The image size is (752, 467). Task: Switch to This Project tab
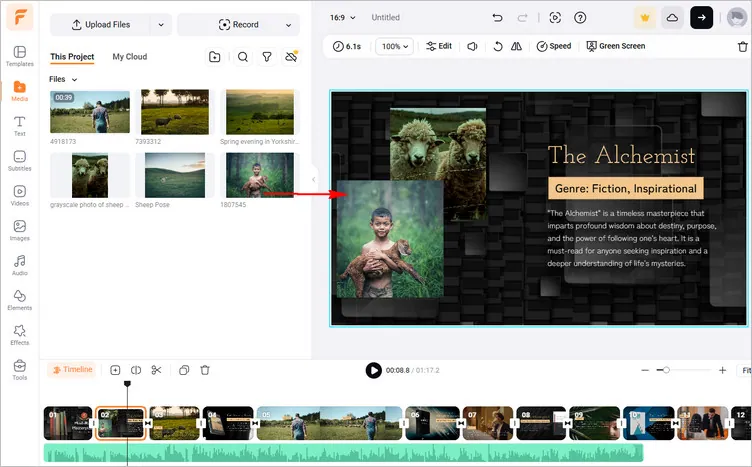click(x=72, y=57)
